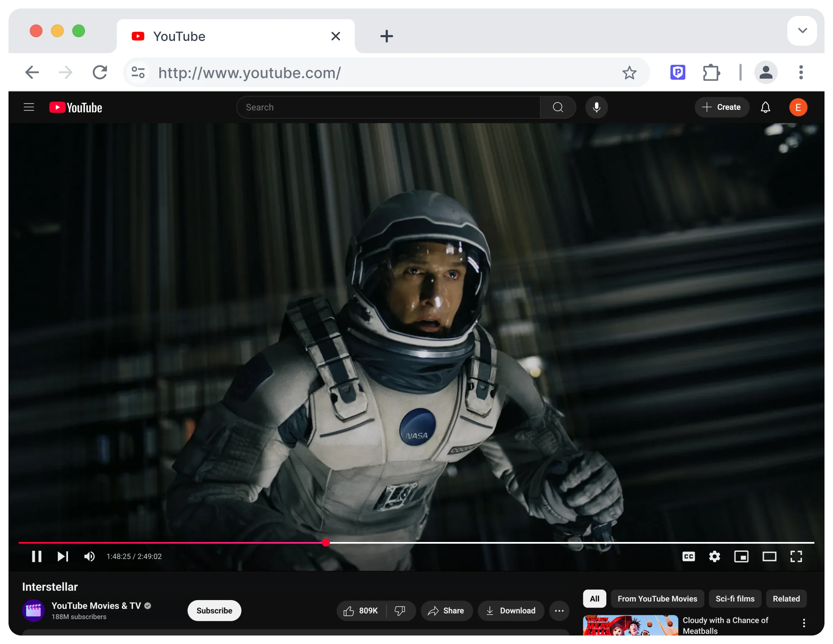Mute the video volume
The height and width of the screenshot is (644, 833).
(x=90, y=557)
